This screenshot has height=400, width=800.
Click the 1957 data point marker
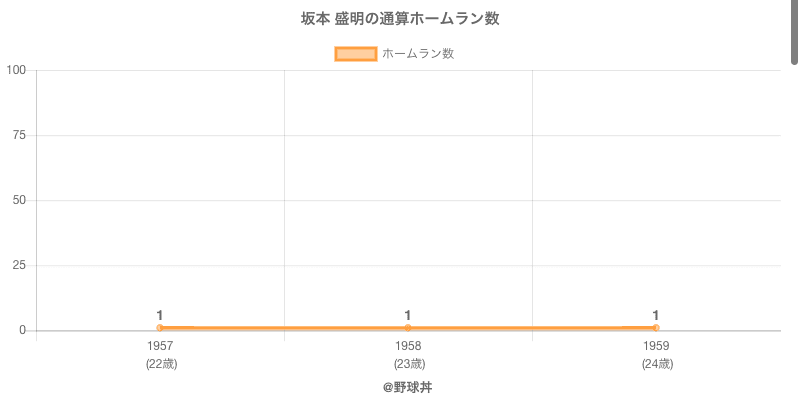click(x=160, y=328)
